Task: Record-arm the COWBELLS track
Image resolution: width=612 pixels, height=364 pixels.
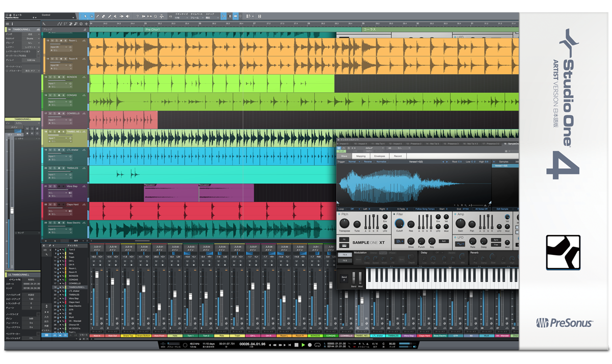Action: tap(59, 113)
